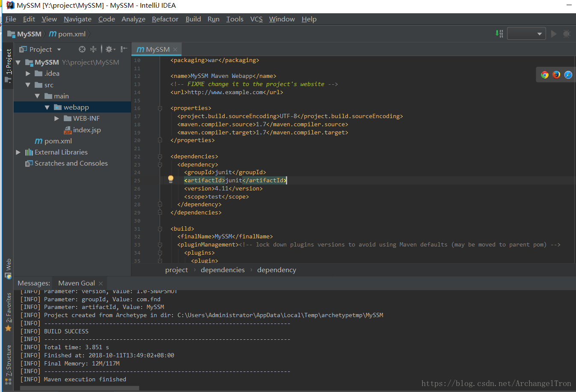The width and height of the screenshot is (576, 392).
Task: Fold the dependencies block at line 22
Action: pyautogui.click(x=160, y=157)
